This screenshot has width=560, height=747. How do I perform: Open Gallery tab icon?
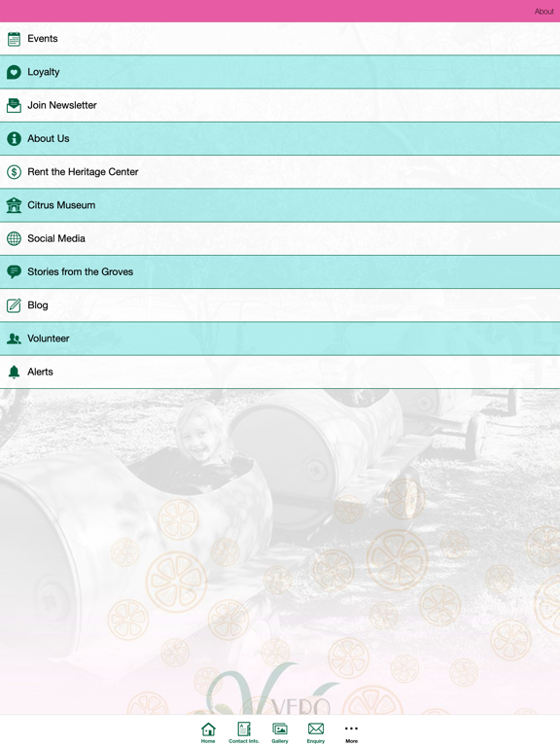click(280, 729)
